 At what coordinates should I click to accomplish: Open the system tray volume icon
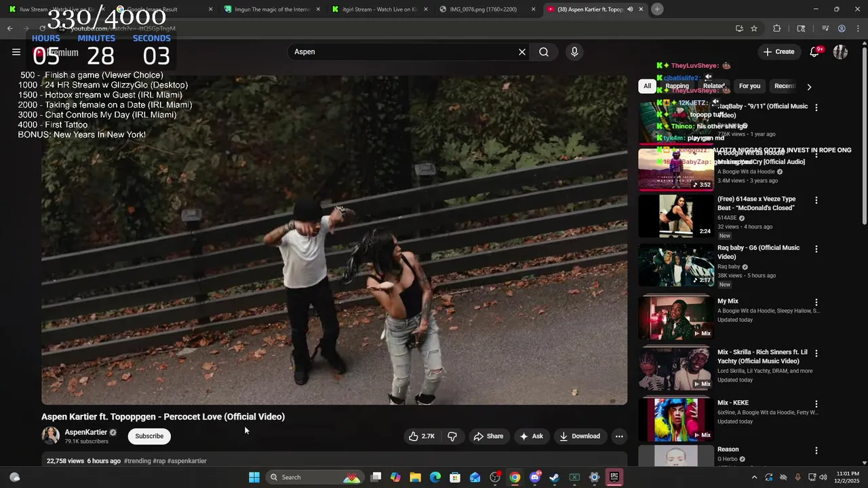[x=823, y=477]
